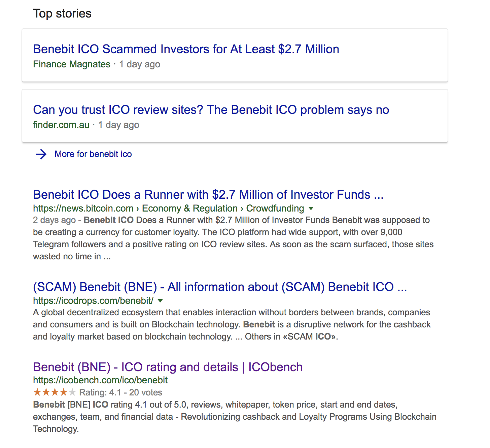Click the icodrops.com/benebit URL
Viewport: 490px width, 448px height.
tap(93, 300)
